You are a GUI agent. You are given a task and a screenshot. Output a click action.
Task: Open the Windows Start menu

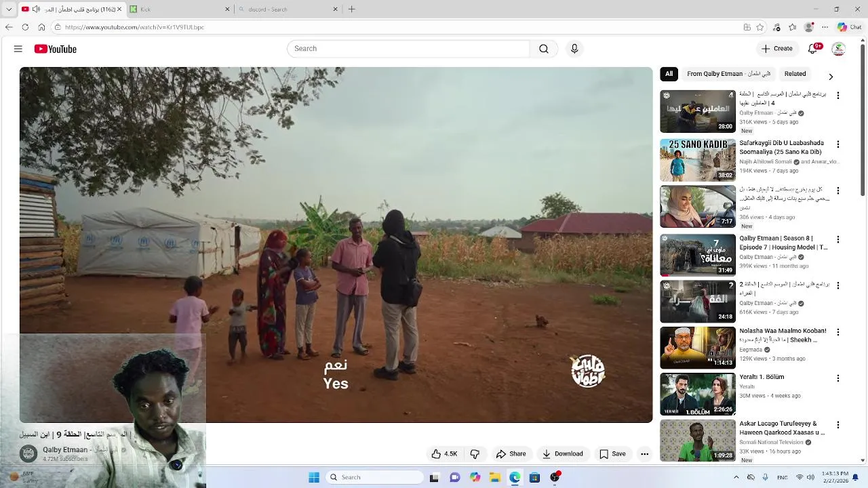click(314, 477)
